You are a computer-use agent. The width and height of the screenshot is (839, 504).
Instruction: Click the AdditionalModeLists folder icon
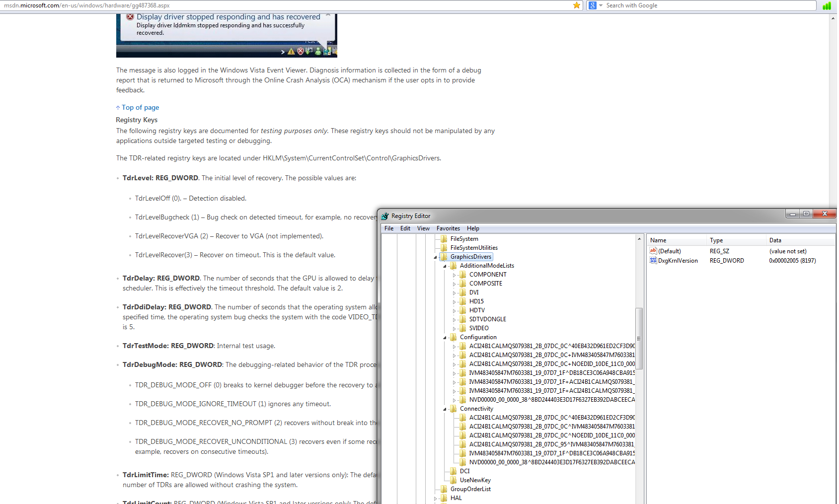click(x=454, y=266)
